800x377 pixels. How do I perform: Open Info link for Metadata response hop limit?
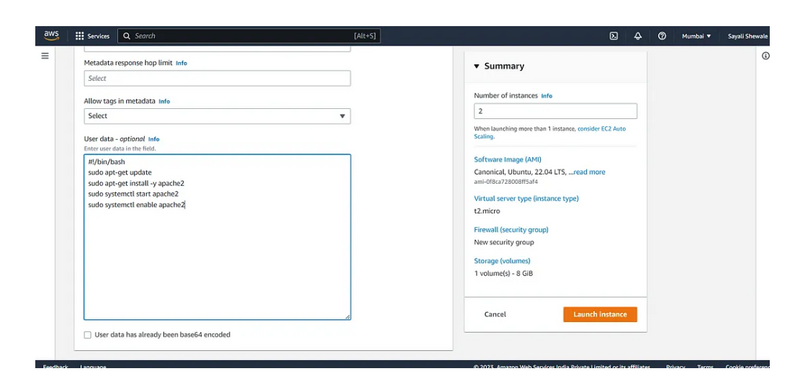tap(181, 63)
